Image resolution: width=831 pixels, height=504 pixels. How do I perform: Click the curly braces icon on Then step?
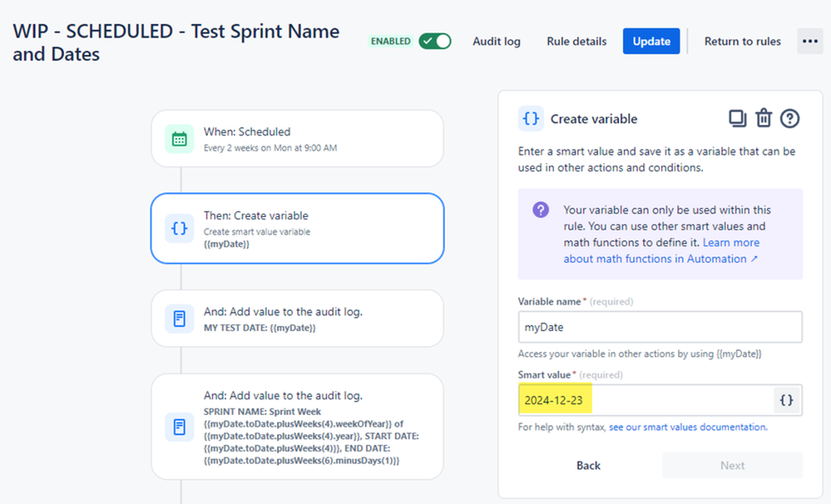click(179, 229)
